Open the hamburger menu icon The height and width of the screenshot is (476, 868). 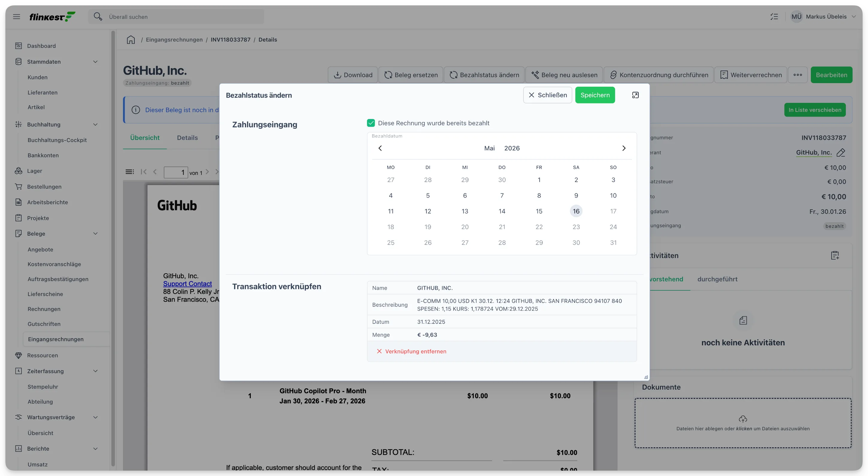16,16
